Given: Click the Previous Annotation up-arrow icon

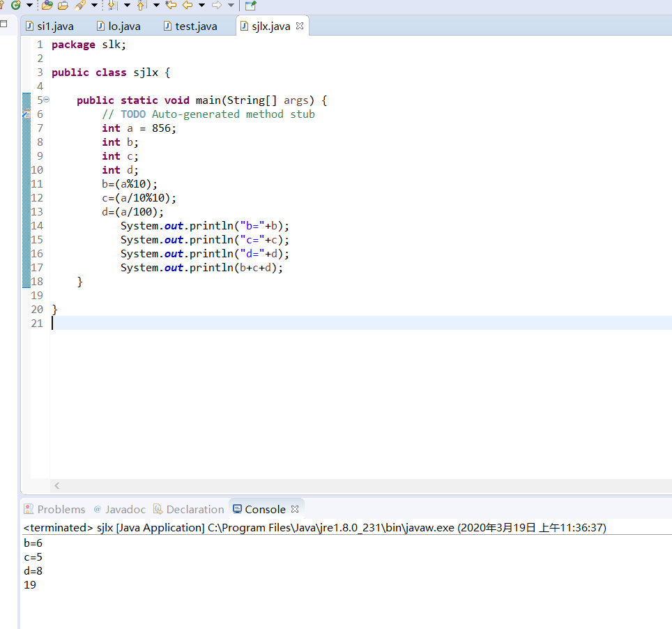Looking at the screenshot, I should point(142,5).
